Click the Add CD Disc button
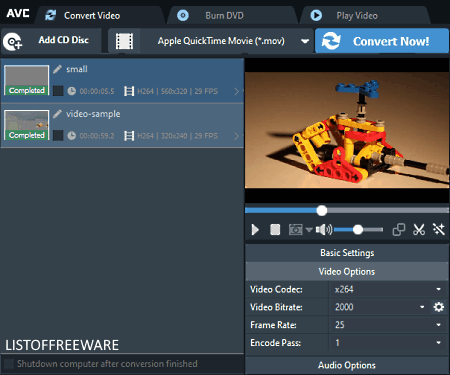This screenshot has width=450, height=375. [51, 40]
